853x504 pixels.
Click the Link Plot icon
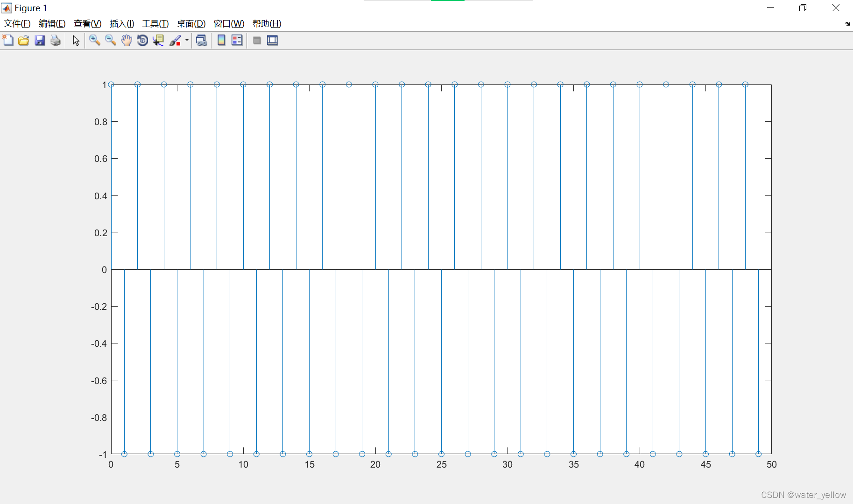pos(201,41)
